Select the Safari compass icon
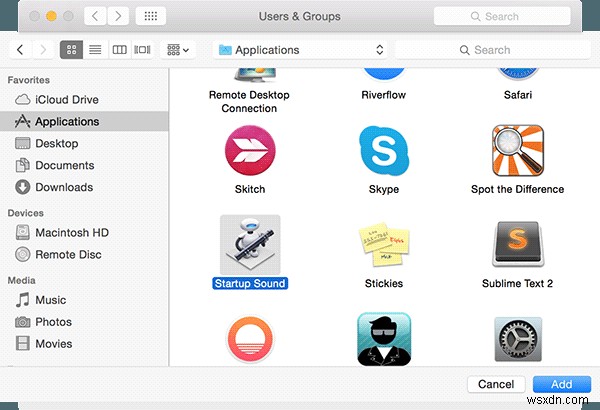Image resolution: width=600 pixels, height=410 pixels. pyautogui.click(x=518, y=74)
